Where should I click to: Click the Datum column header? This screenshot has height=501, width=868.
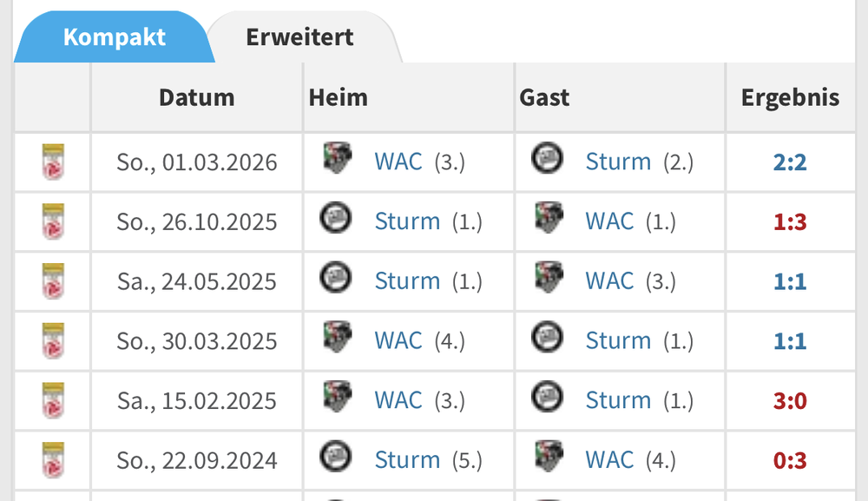click(196, 97)
